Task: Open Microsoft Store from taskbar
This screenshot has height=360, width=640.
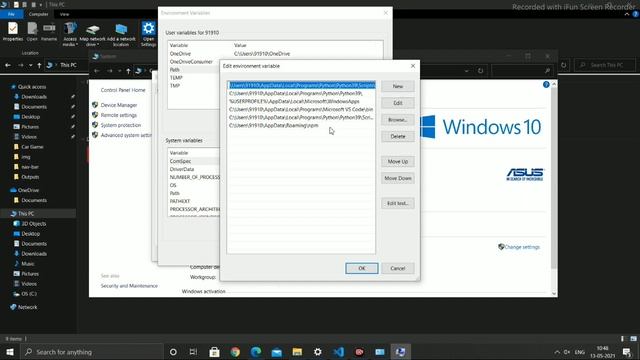Action: pyautogui.click(x=214, y=352)
